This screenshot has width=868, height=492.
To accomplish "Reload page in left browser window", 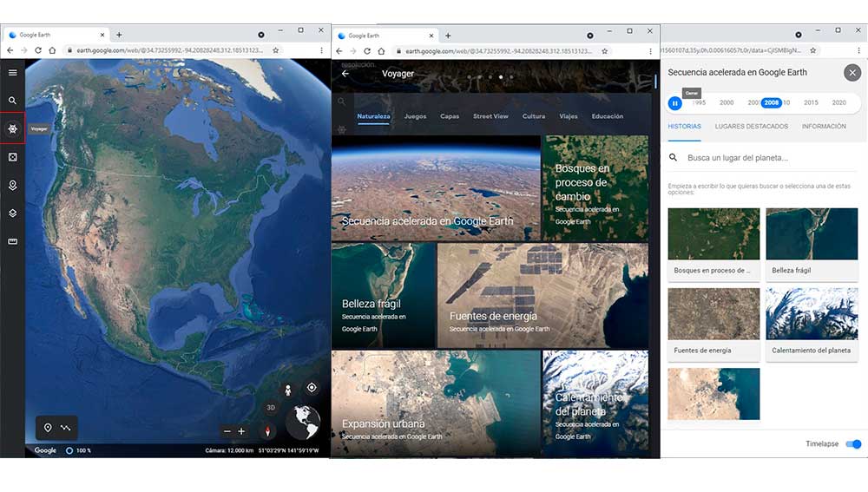I will (x=37, y=50).
